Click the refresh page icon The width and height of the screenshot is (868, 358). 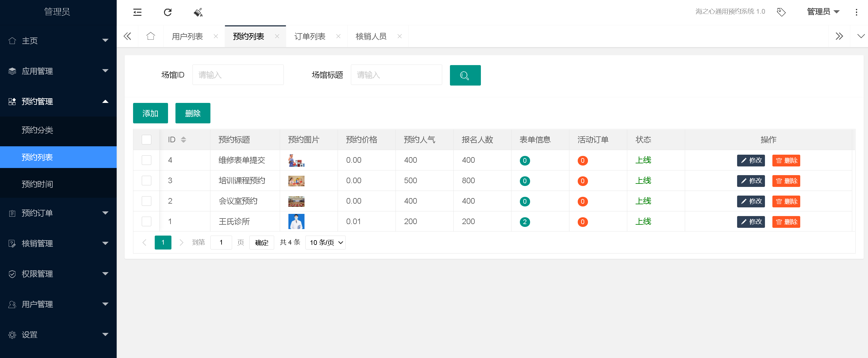167,12
